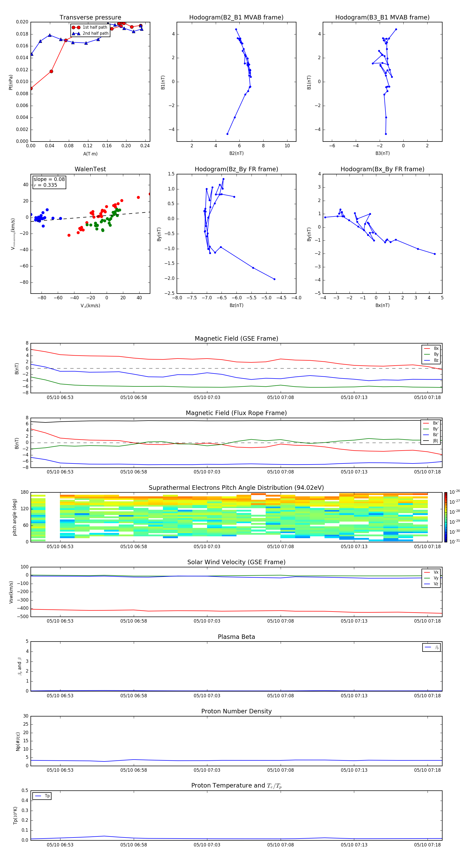Click the '1st half path' legend entry
Screen dimensions: 473x868
point(90,27)
